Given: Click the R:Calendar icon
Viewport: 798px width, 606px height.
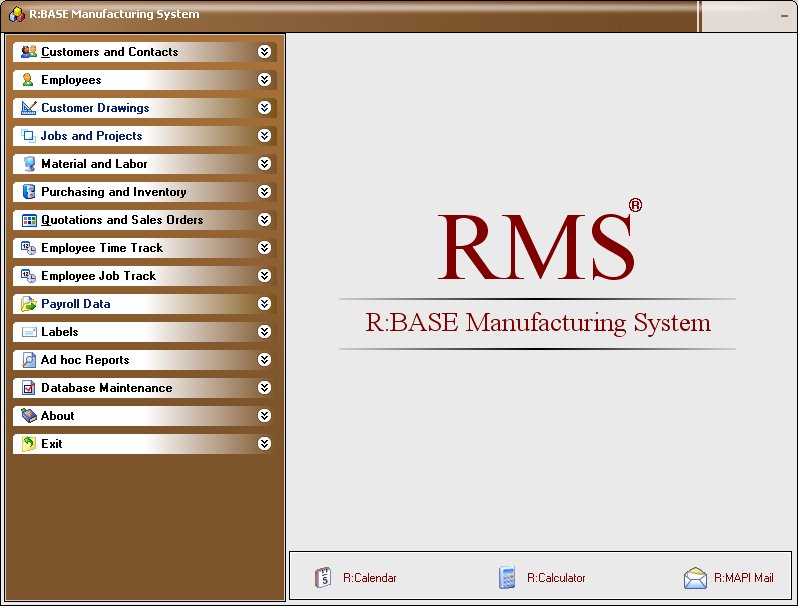Looking at the screenshot, I should (323, 578).
